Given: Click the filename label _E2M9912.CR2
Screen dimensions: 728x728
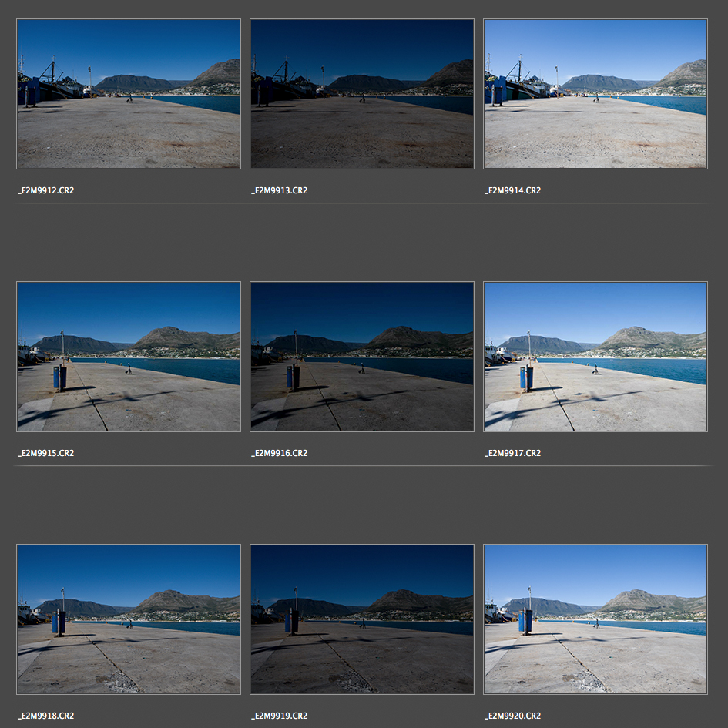Looking at the screenshot, I should (x=46, y=190).
